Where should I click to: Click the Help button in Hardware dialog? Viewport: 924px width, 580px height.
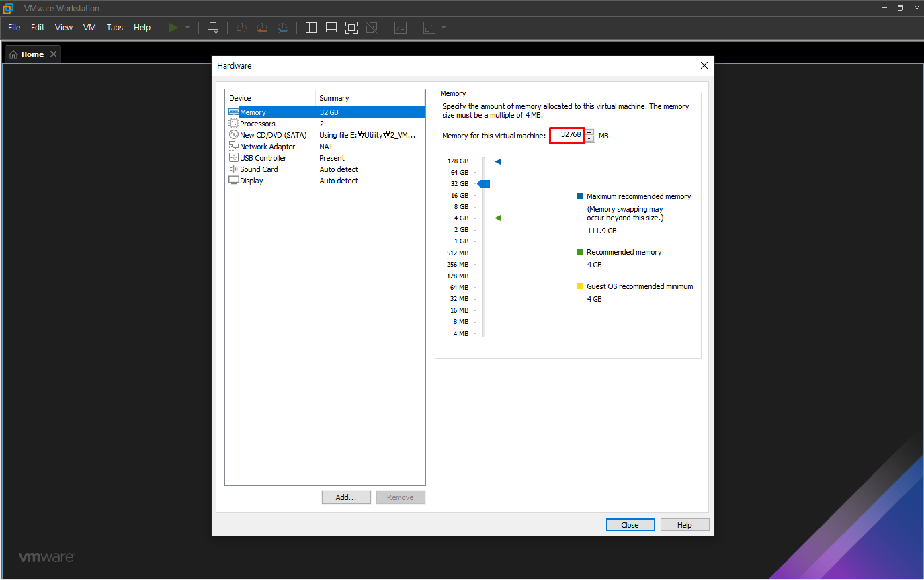point(685,525)
